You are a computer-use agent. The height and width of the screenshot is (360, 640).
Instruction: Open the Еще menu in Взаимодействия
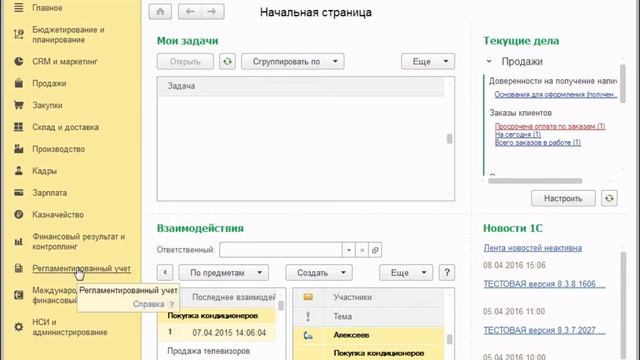coord(406,272)
